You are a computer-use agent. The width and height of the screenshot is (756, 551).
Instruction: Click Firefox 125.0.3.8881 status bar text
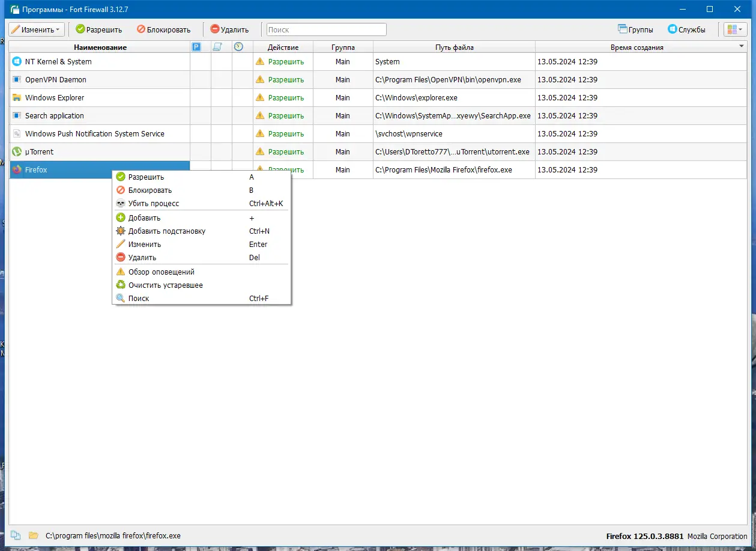(644, 536)
